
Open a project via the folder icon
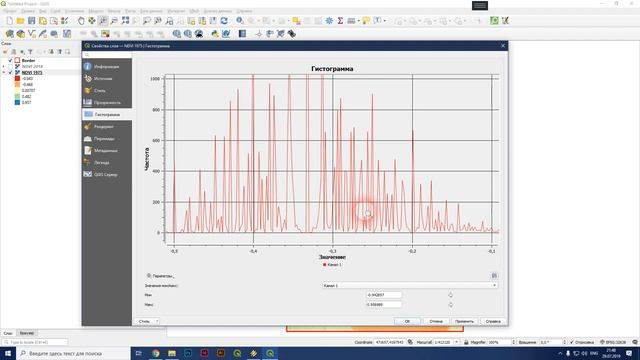coord(20,20)
